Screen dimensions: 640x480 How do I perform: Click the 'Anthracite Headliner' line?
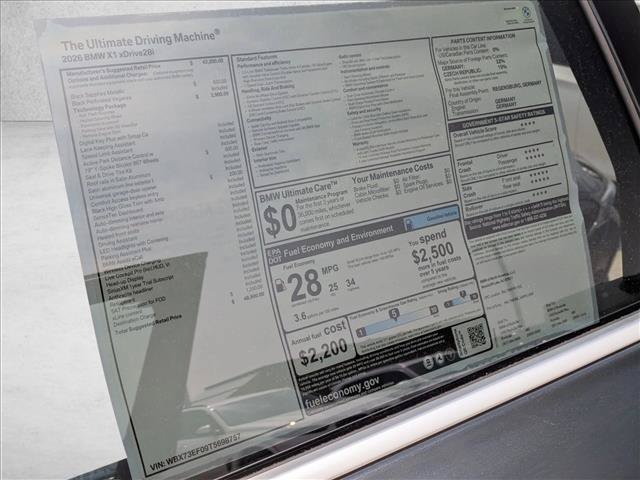click(x=130, y=293)
